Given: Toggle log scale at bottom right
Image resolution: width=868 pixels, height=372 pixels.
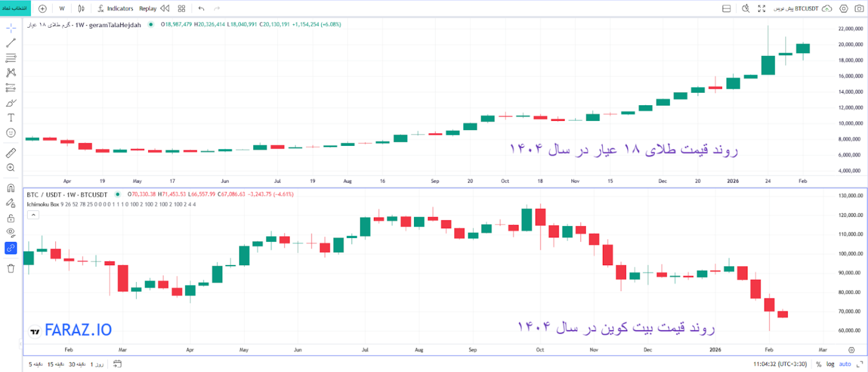Looking at the screenshot, I should point(830,364).
